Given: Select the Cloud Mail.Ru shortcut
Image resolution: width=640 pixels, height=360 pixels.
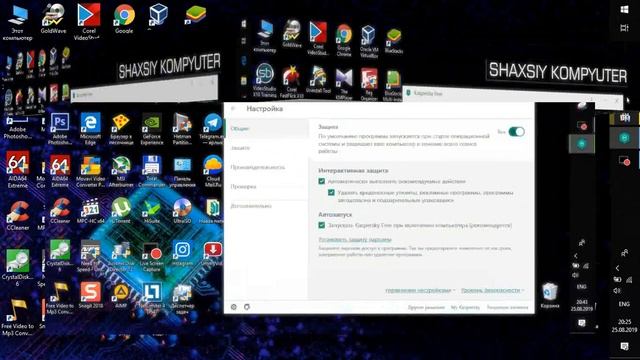Looking at the screenshot, I should coord(213,171).
